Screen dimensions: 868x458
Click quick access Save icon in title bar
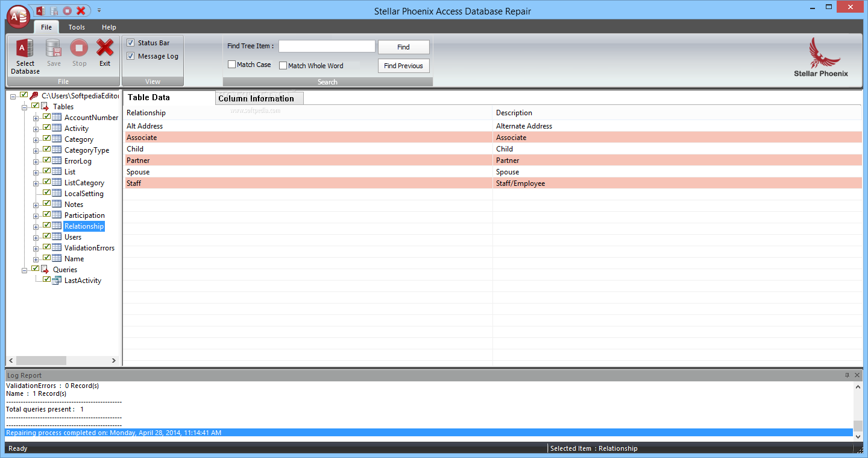tap(54, 10)
